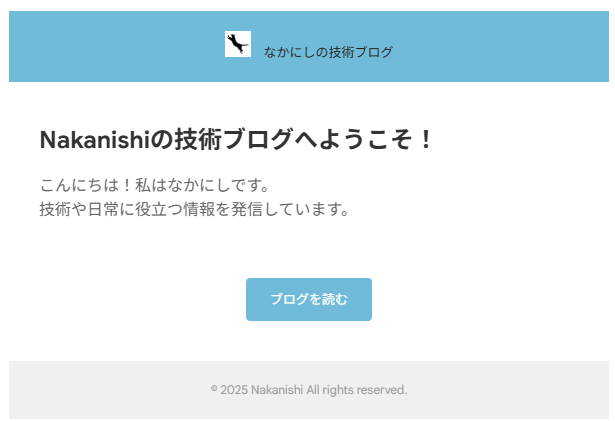The height and width of the screenshot is (421, 615).
Task: Click the ブログを読む button
Action: pos(309,299)
